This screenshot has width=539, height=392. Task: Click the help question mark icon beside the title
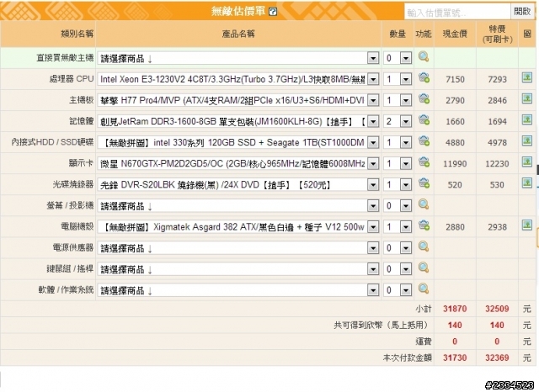pos(273,12)
